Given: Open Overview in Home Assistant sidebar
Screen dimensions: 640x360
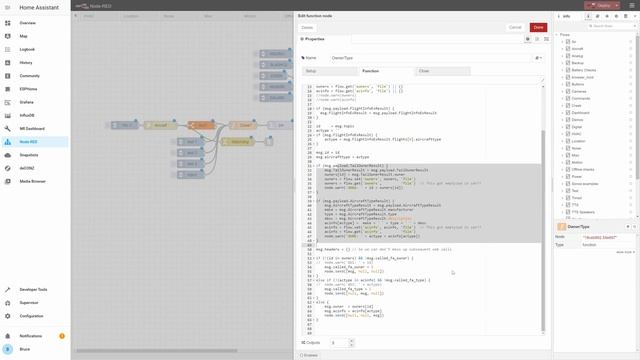Looking at the screenshot, I should pyautogui.click(x=35, y=23).
